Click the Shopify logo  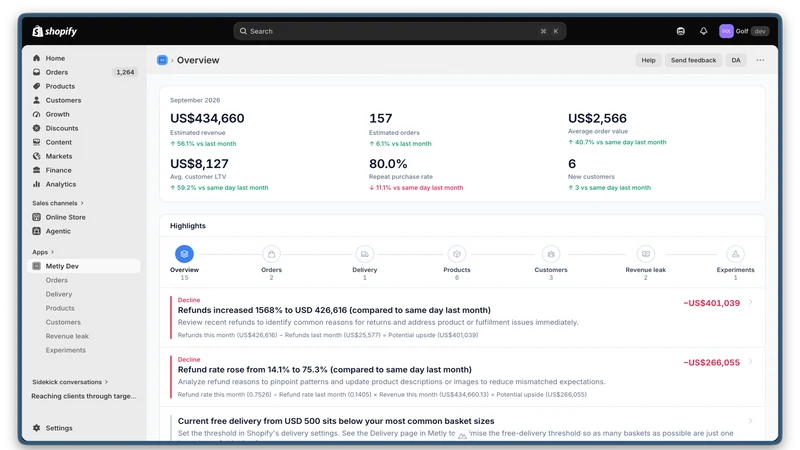point(55,31)
